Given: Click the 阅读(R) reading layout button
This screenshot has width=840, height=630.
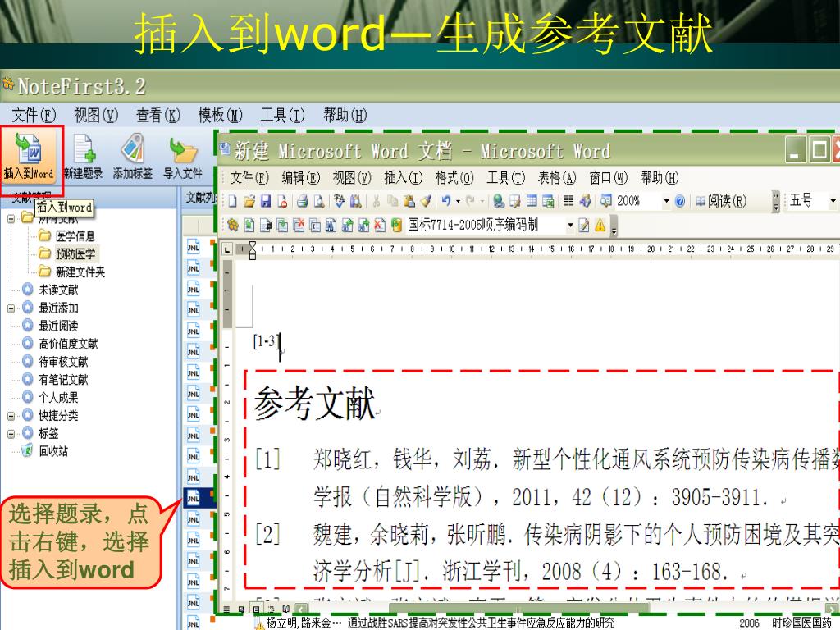Looking at the screenshot, I should [x=721, y=202].
